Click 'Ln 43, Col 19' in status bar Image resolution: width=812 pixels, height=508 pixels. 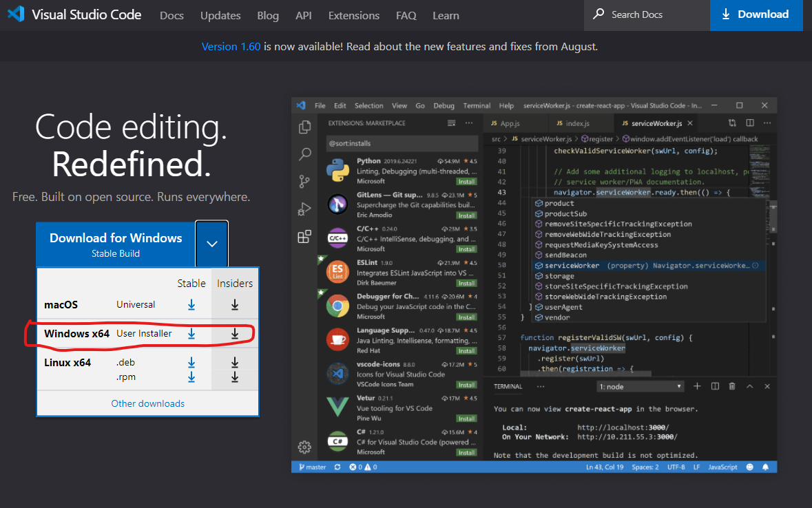coord(604,467)
